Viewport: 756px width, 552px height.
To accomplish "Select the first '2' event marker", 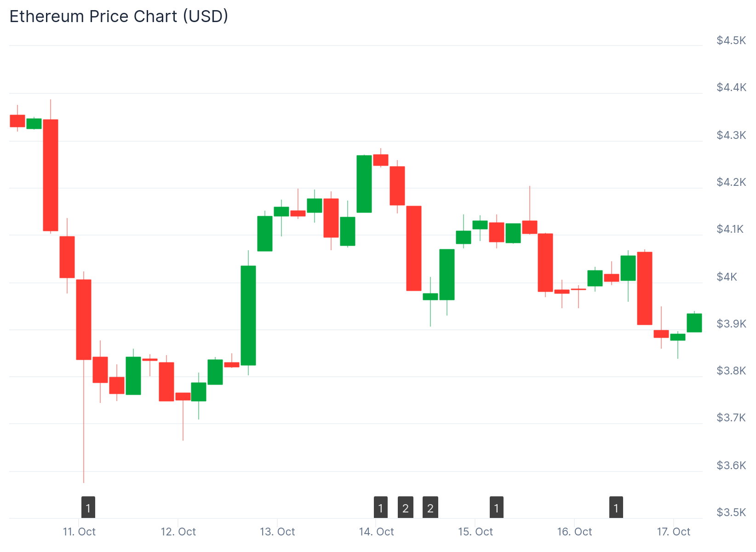I will 405,507.
